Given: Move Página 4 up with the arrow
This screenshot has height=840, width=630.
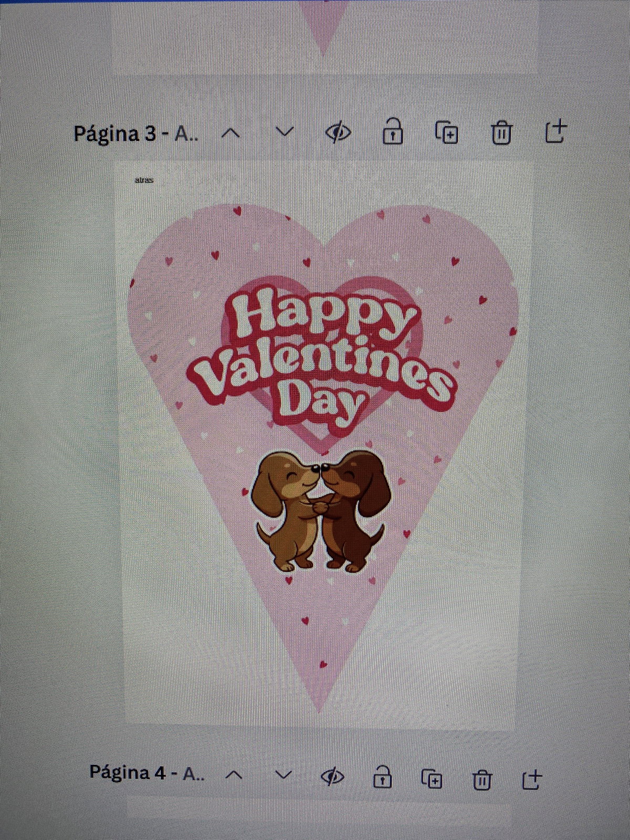Looking at the screenshot, I should (x=234, y=775).
